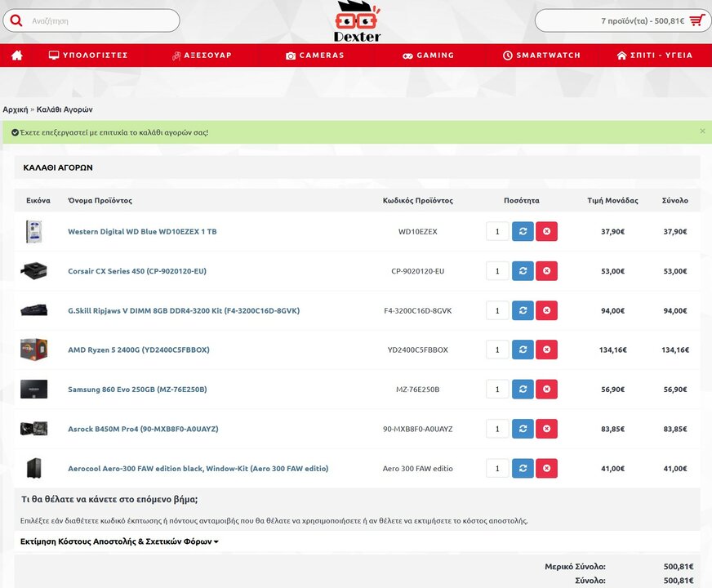This screenshot has height=588, width=712.
Task: Click quantity field for AMD Ryzen 5
Action: click(497, 350)
